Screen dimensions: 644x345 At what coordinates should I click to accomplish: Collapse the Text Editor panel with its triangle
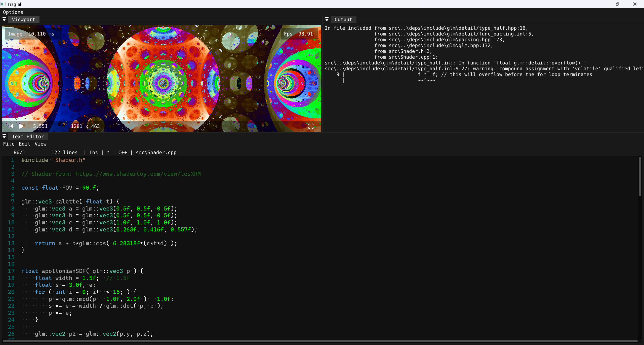point(4,136)
